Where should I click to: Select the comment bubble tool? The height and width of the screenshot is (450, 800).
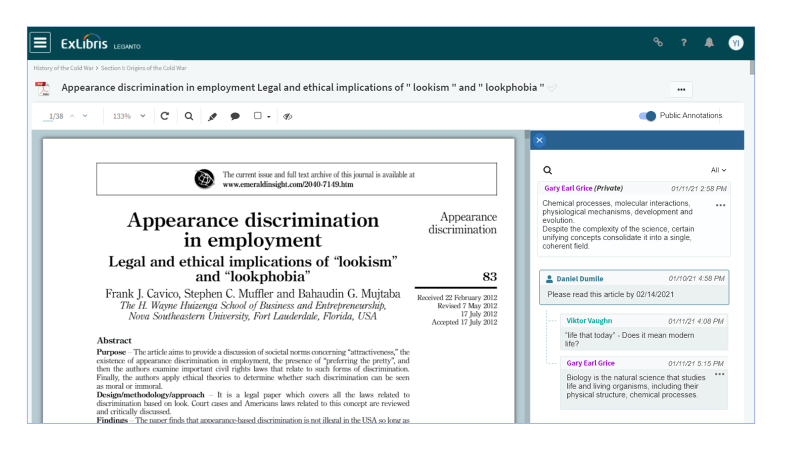(235, 116)
